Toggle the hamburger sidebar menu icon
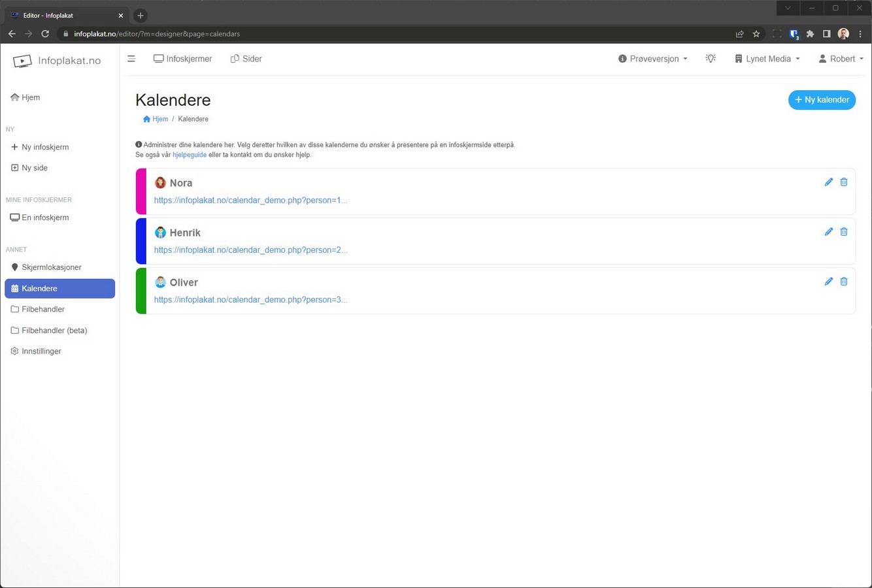Screen dimensions: 872x588 click(131, 59)
